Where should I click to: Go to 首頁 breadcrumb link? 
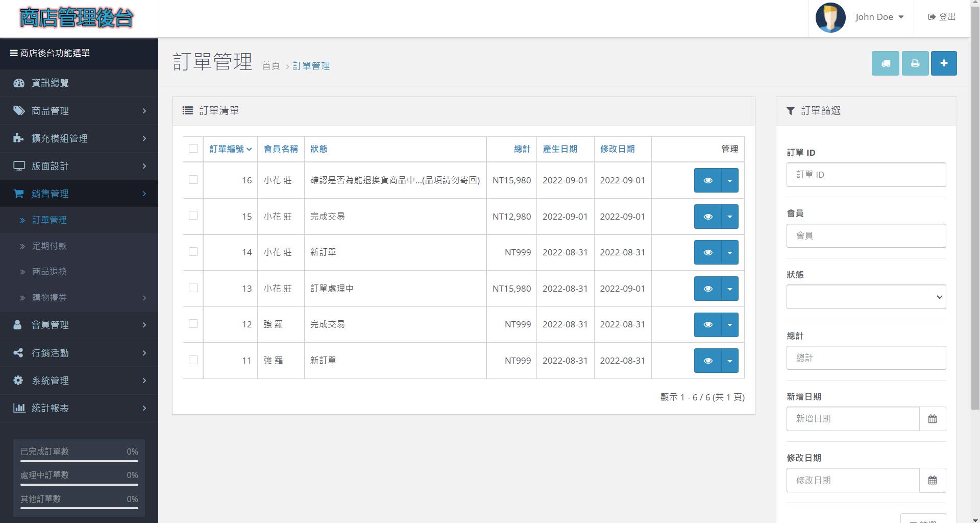[x=271, y=66]
